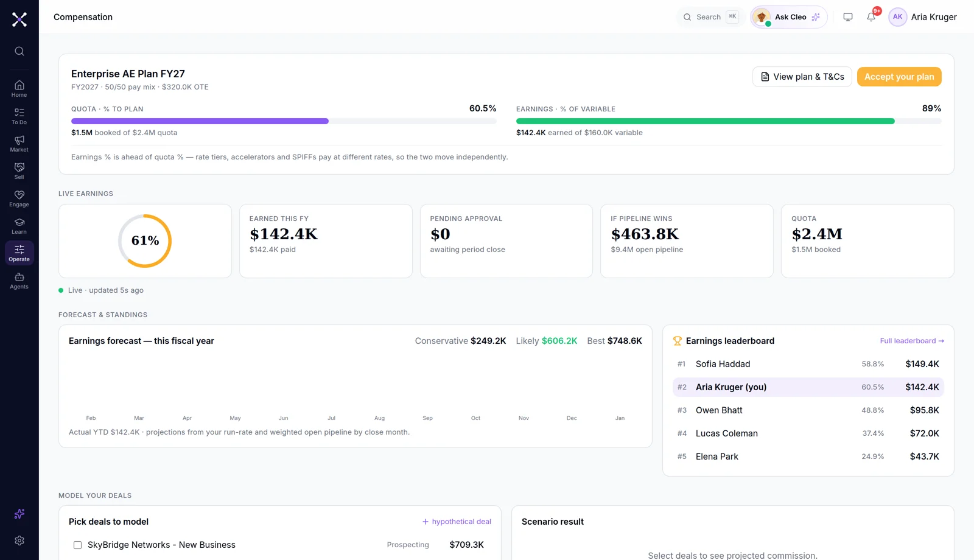974x560 pixels.
Task: Click the Likely $606.2K forecast value
Action: (547, 341)
